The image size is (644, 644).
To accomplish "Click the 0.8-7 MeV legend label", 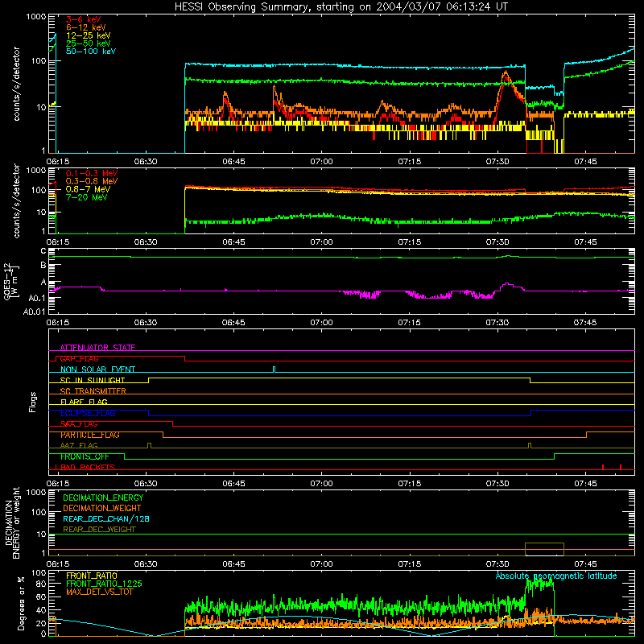I will pyautogui.click(x=88, y=189).
